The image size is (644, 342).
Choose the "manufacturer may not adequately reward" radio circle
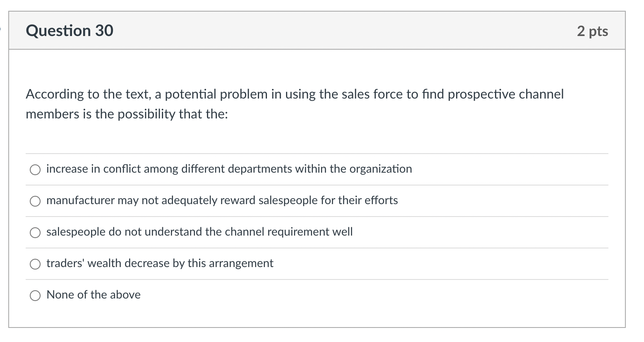point(35,201)
